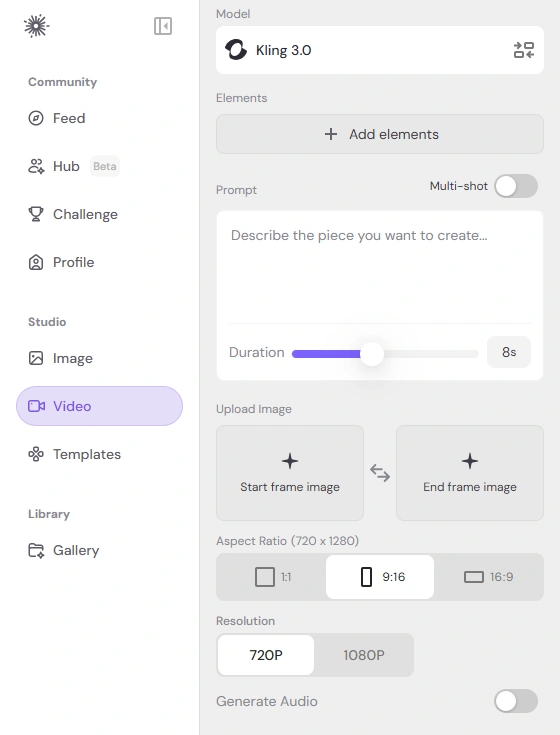This screenshot has height=735, width=560.
Task: Click the Upload Image label
Action: (x=254, y=409)
